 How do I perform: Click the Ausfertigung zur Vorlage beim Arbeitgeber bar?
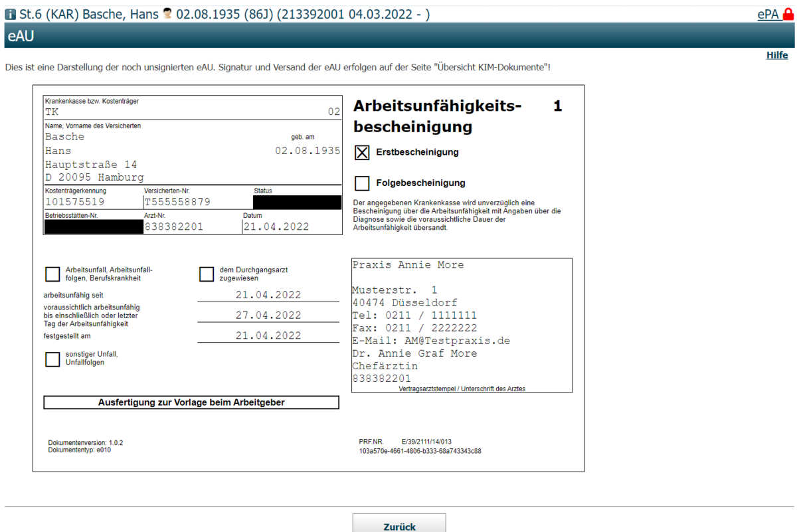191,402
